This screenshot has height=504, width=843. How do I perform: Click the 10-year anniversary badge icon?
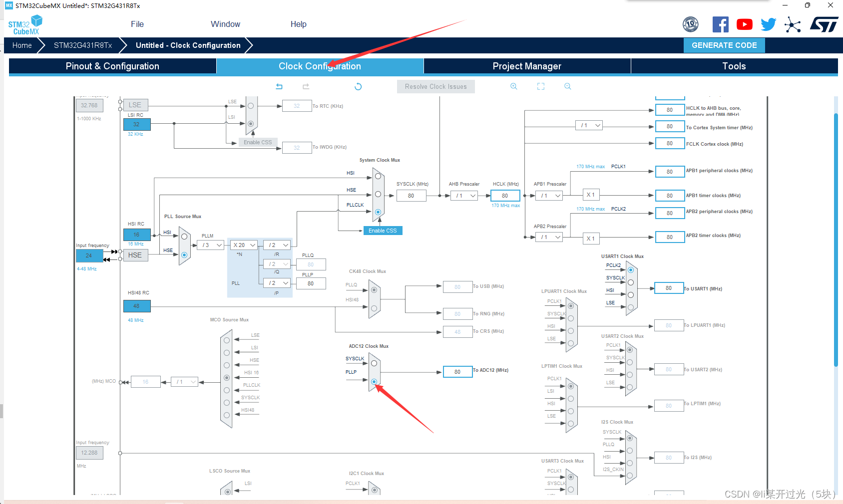[691, 24]
